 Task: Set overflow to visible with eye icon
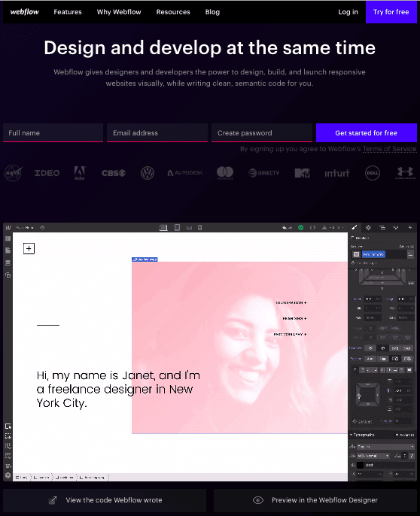point(370,348)
